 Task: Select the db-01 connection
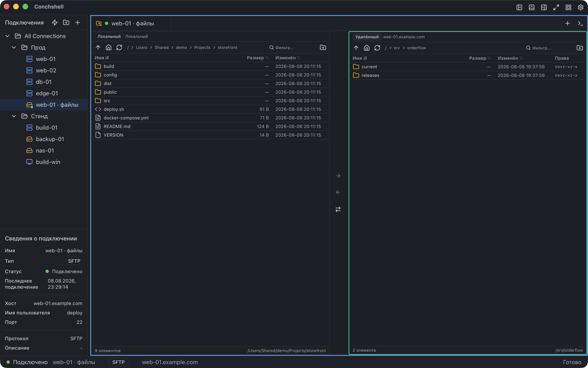pyautogui.click(x=44, y=82)
